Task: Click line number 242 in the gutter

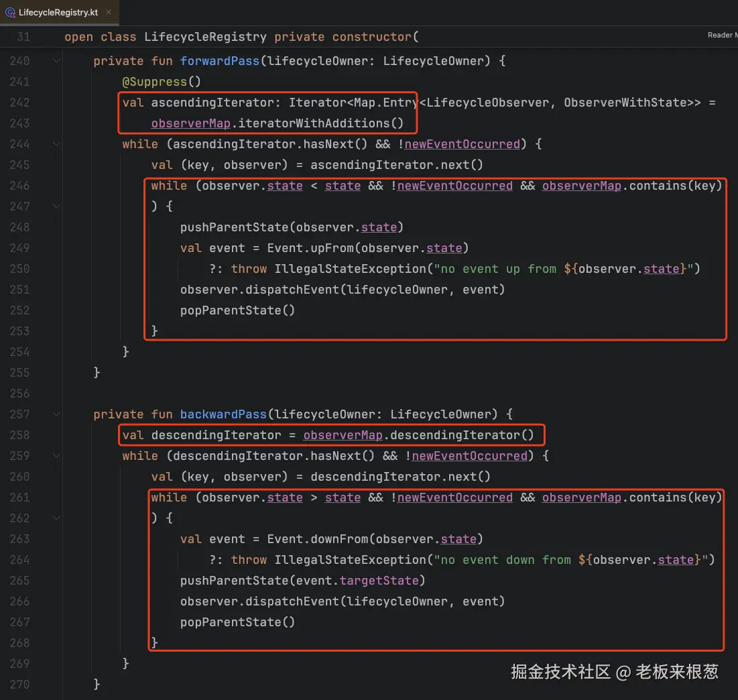Action: 19,103
